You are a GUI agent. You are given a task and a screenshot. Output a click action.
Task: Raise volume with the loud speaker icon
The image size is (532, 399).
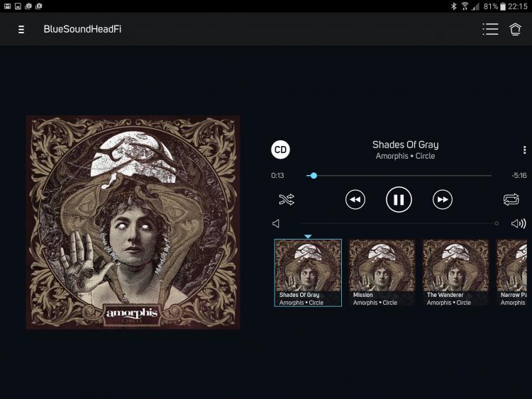519,223
